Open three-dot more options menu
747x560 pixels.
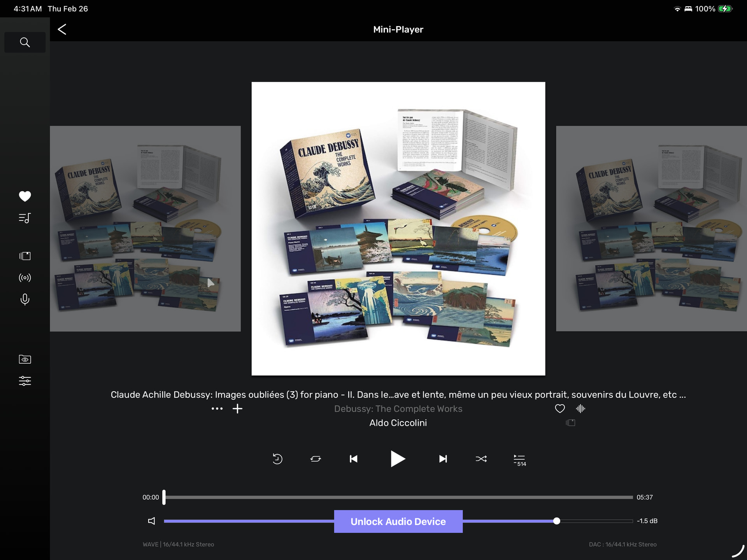click(x=217, y=409)
